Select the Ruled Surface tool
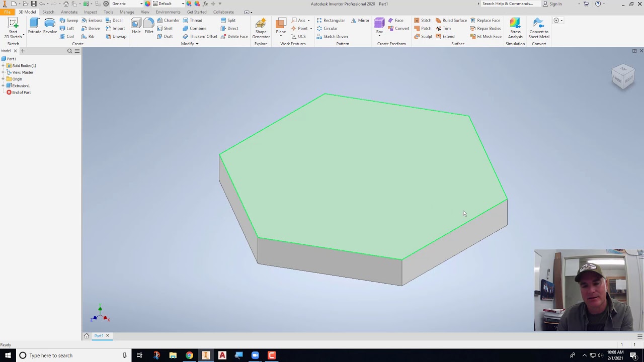The width and height of the screenshot is (644, 362). coord(451,21)
